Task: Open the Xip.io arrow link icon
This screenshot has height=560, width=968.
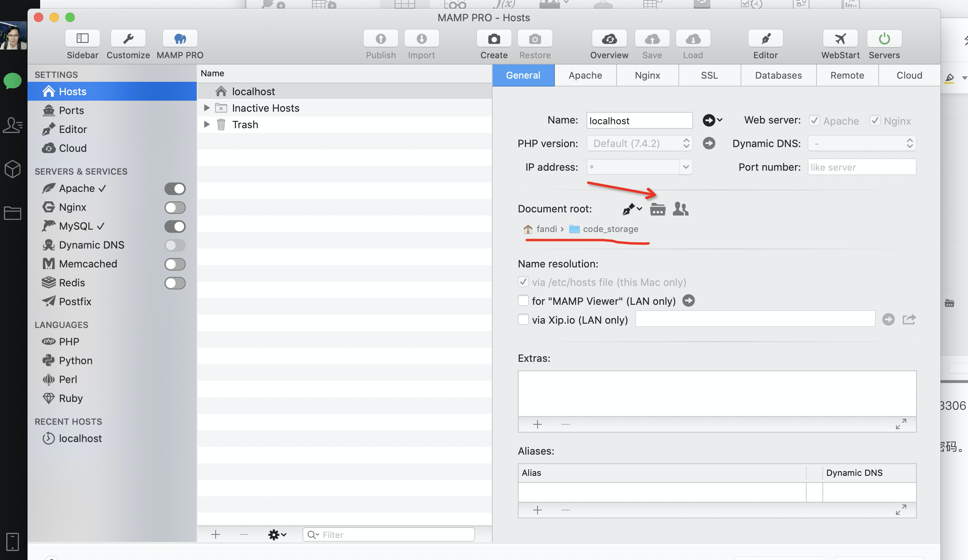Action: tap(889, 319)
